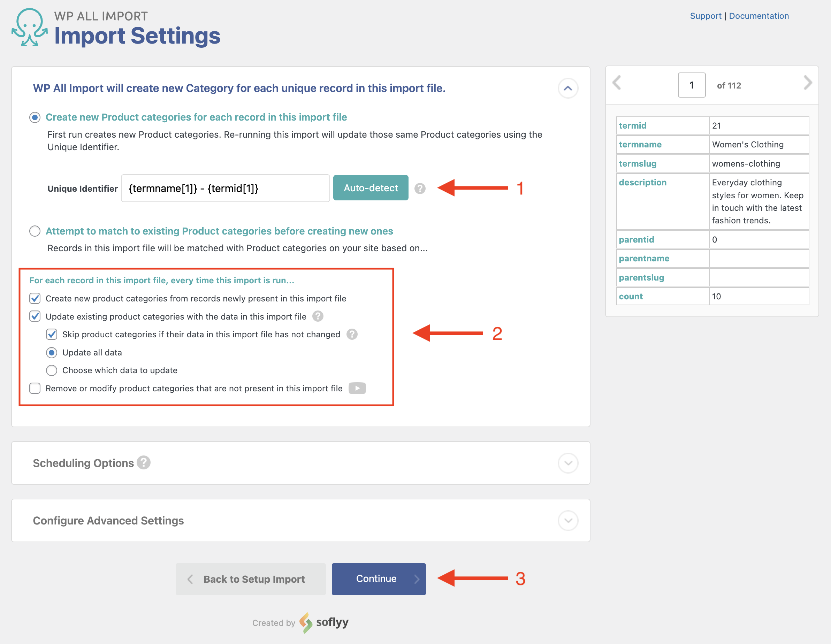Click the Women's Clothing value cell
Viewport: 831px width, 644px height.
759,145
